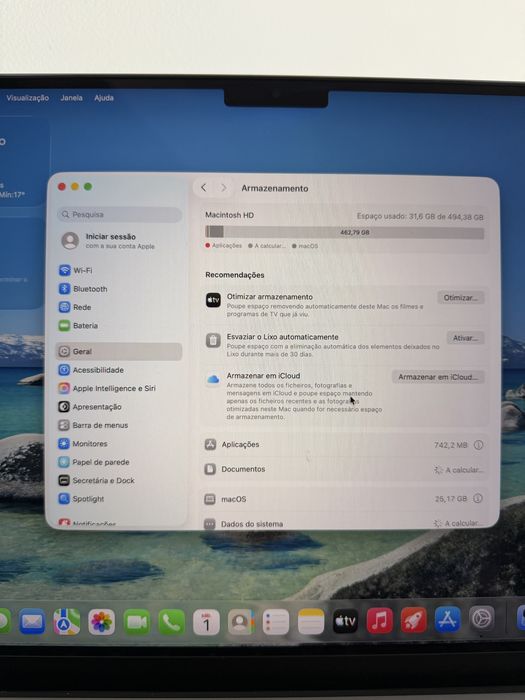Click the iCloud icon beside Armazenar em iCloud

coord(213,379)
